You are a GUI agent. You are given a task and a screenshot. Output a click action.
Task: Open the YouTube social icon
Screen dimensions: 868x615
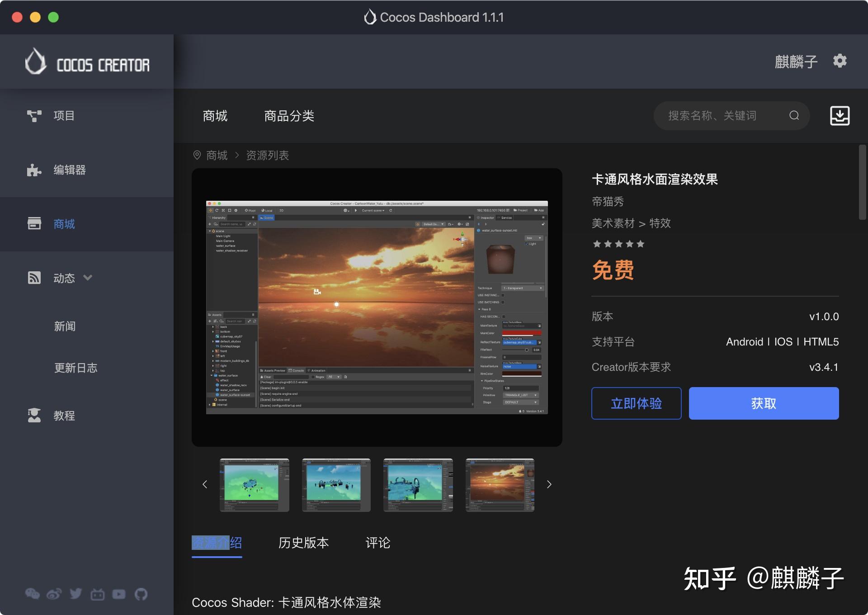point(119,594)
